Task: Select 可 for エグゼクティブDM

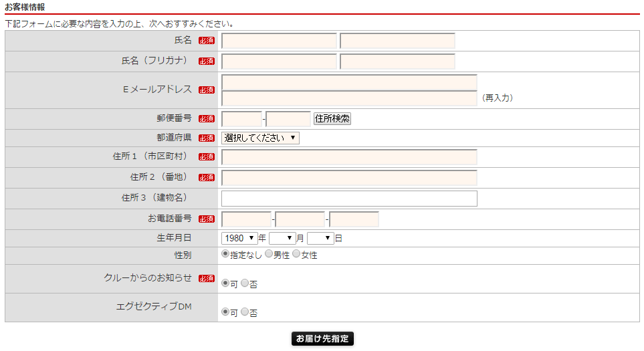Action: [225, 312]
